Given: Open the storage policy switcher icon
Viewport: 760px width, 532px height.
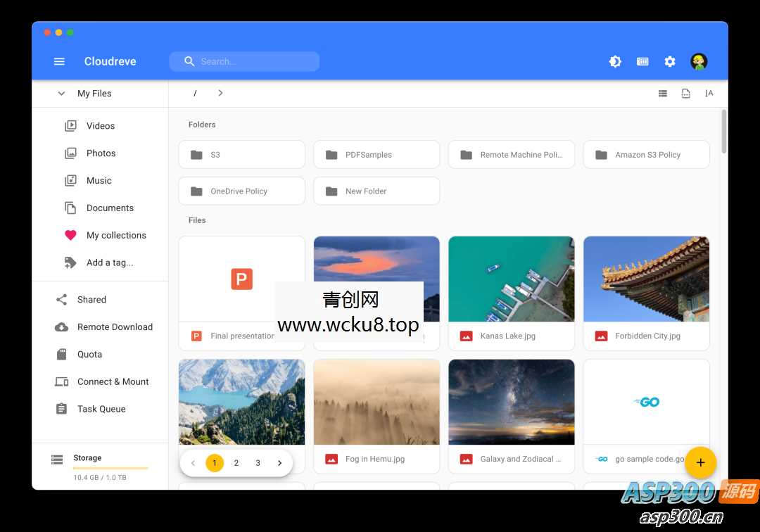Looking at the screenshot, I should tap(642, 61).
